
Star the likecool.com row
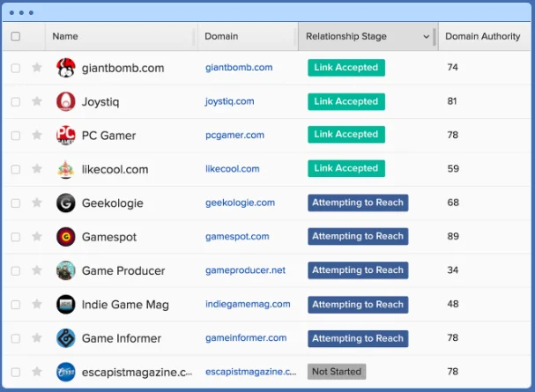37,169
